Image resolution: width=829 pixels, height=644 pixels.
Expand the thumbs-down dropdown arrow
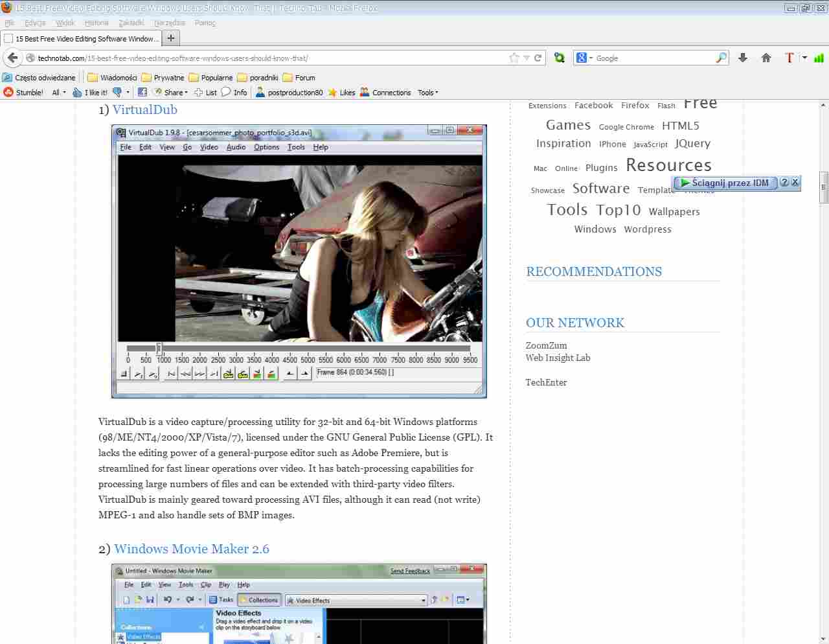[128, 93]
